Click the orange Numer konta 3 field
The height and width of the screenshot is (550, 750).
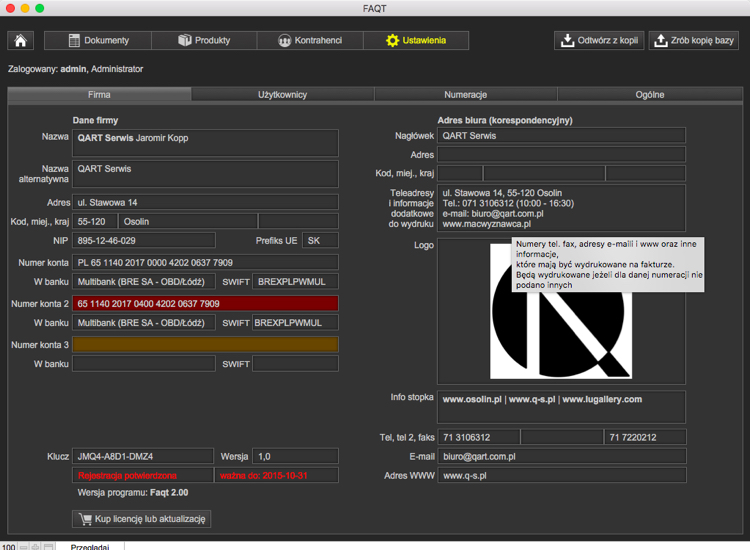(x=205, y=345)
